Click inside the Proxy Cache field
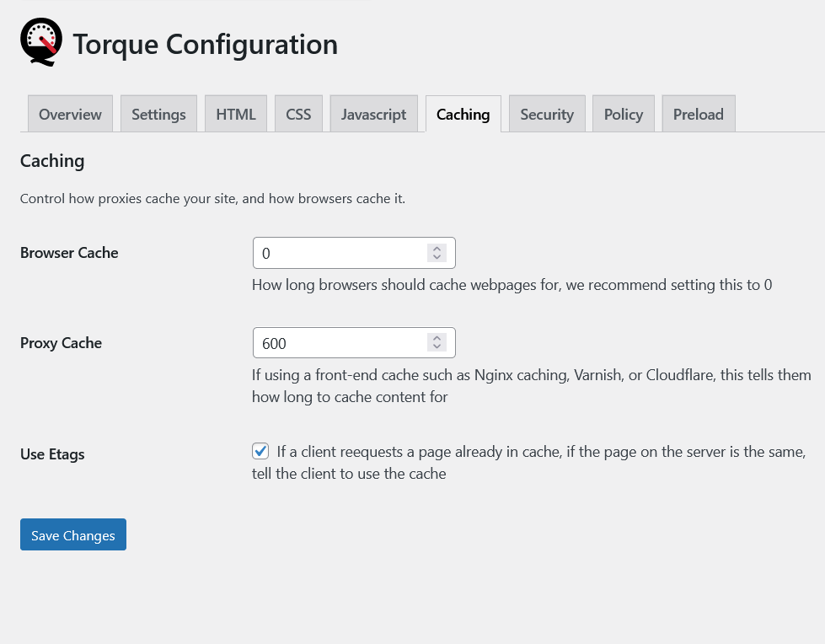Screen dimensions: 825x644 point(337,343)
